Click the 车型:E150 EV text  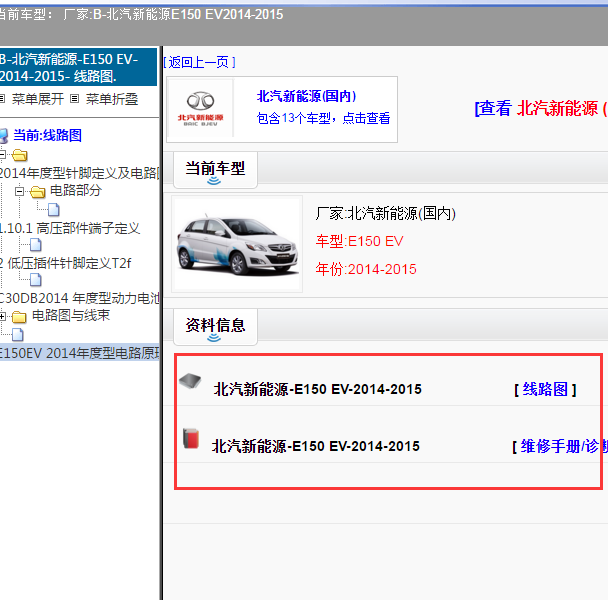[359, 241]
